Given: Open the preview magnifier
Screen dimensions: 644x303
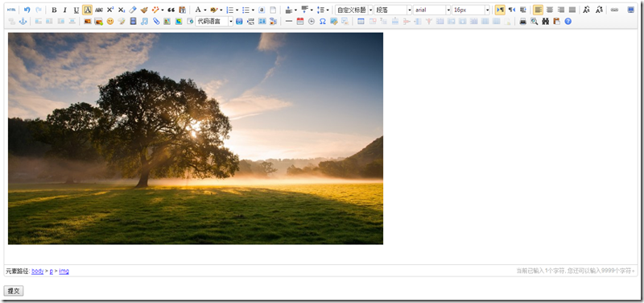Looking at the screenshot, I should 534,22.
